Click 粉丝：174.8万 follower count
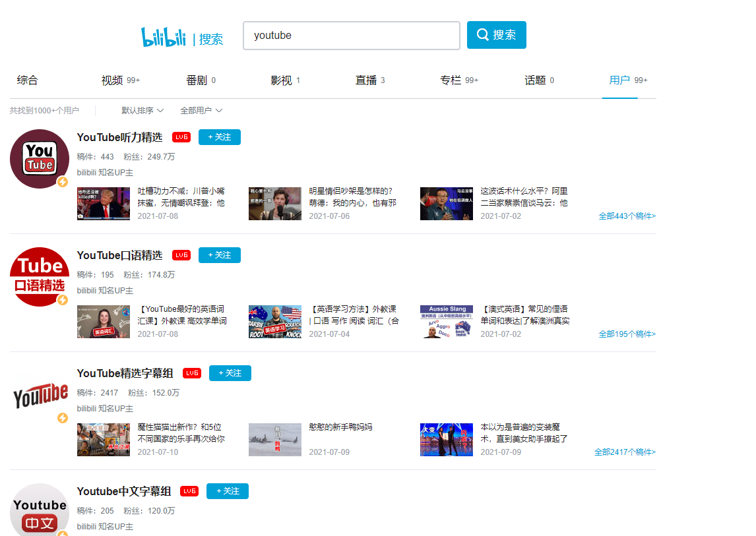Viewport: 756px width, 536px height. pyautogui.click(x=149, y=275)
